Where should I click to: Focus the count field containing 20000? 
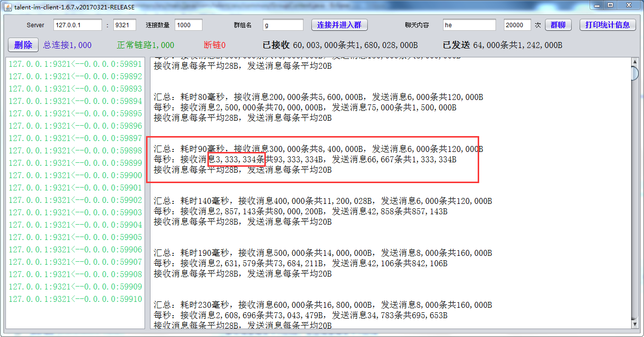coord(518,25)
